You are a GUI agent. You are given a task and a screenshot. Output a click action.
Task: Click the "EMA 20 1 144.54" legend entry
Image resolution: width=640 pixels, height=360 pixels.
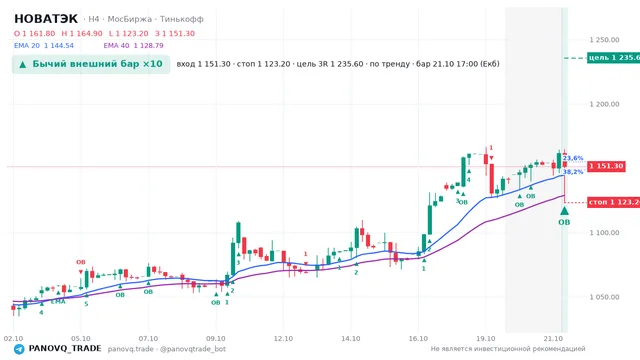(x=44, y=45)
